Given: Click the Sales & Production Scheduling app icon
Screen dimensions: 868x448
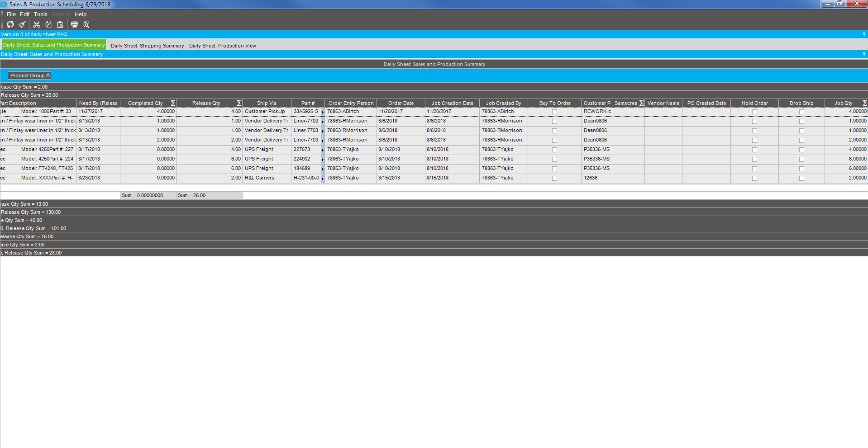Looking at the screenshot, I should pos(4,4).
